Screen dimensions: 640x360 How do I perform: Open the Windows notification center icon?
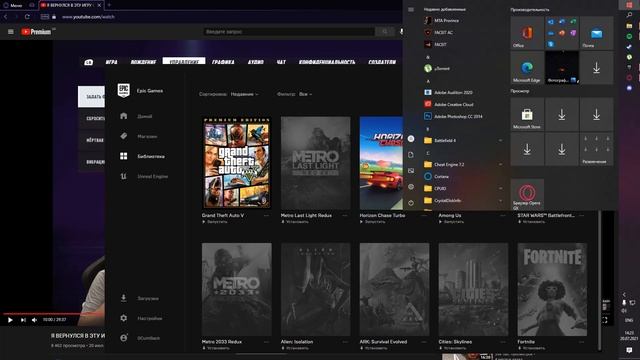629,350
